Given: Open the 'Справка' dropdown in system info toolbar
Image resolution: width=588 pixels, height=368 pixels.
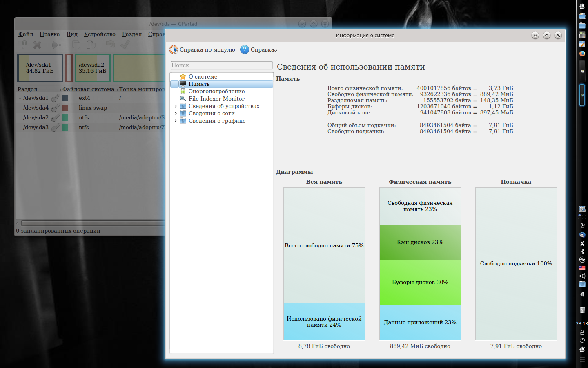Looking at the screenshot, I should coord(259,49).
